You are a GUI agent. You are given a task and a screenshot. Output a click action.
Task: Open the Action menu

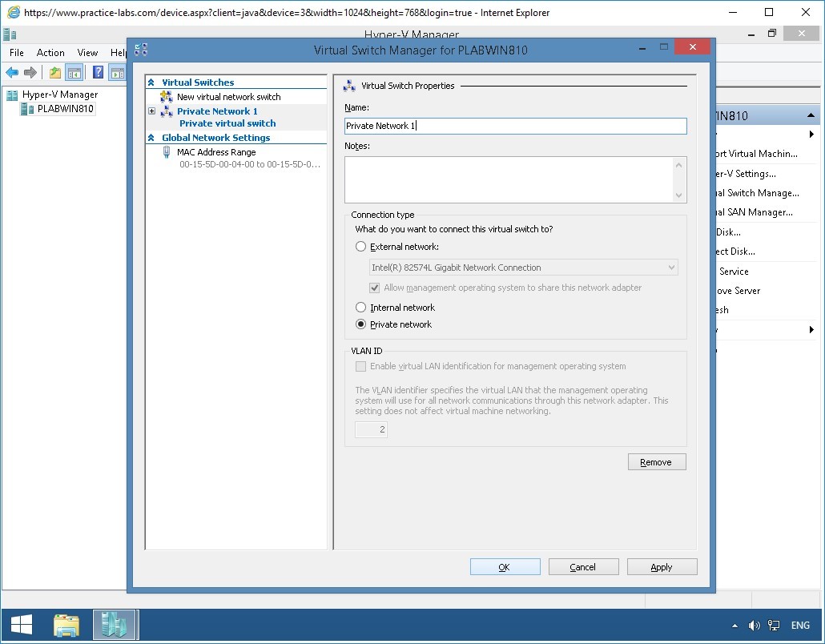tap(50, 52)
